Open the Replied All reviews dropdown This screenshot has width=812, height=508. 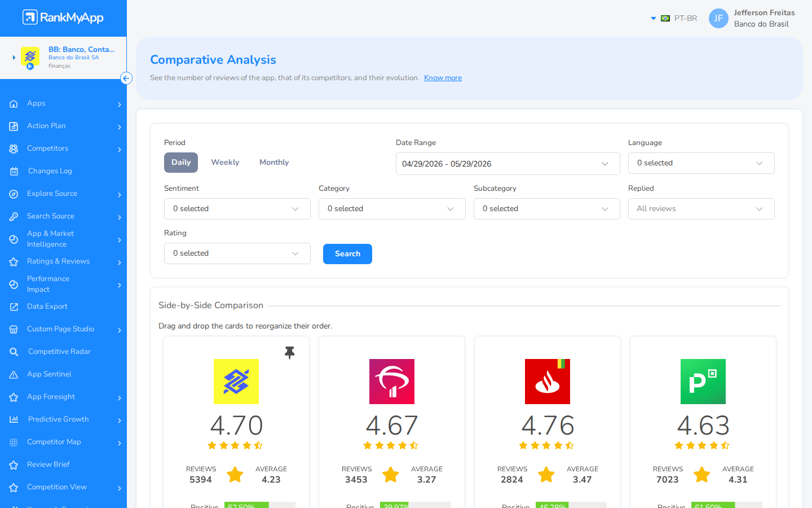pyautogui.click(x=701, y=209)
